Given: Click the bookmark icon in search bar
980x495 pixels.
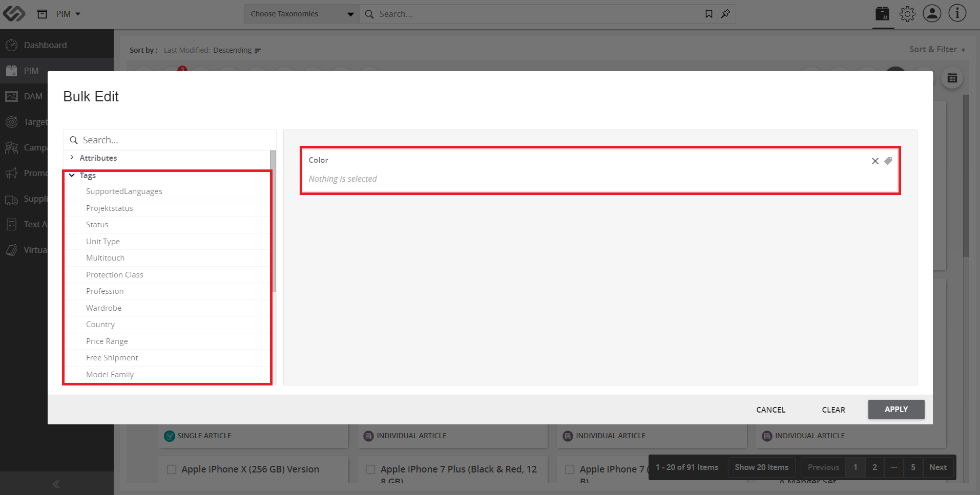Looking at the screenshot, I should (x=709, y=14).
